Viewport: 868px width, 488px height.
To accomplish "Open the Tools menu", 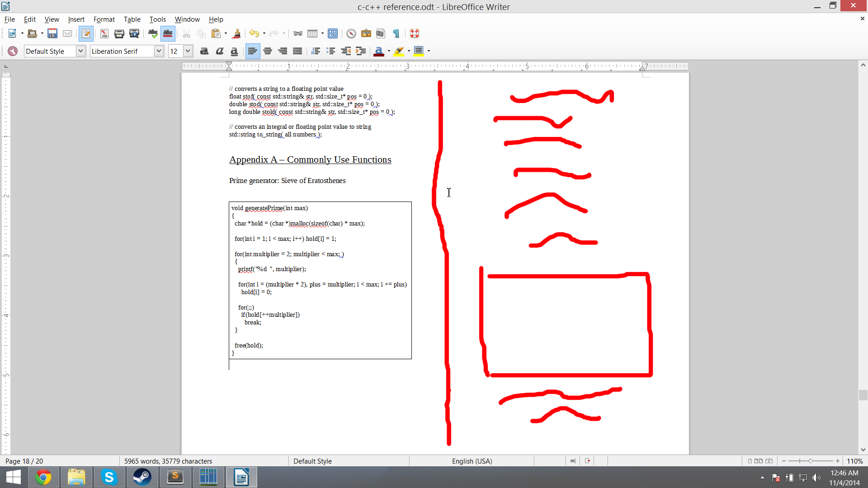I will click(x=157, y=19).
